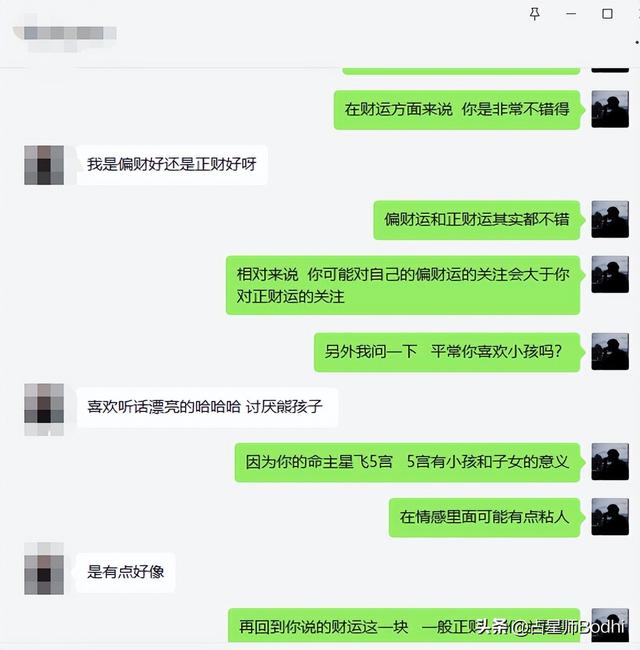Select the reply 喜欢听话漂亮的哈哈哈 讨厌熊孩子
The image size is (640, 650).
click(x=207, y=407)
